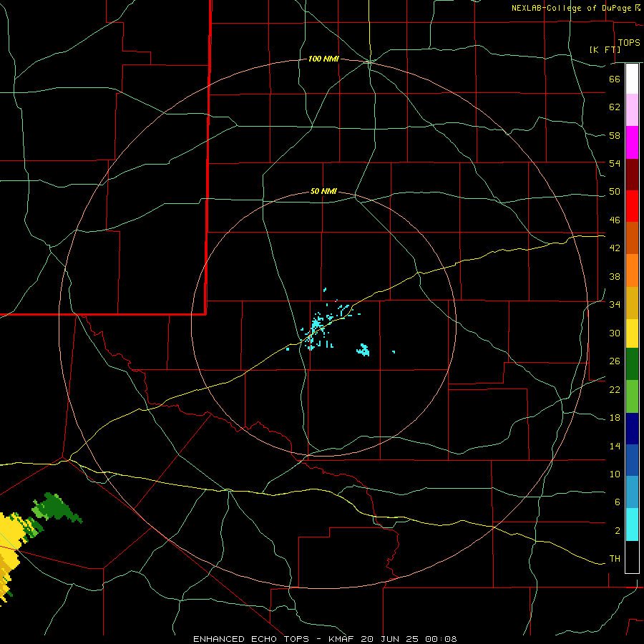644x644 pixels.
Task: Click the medium blue 18 kft swatch
Action: 632,460
